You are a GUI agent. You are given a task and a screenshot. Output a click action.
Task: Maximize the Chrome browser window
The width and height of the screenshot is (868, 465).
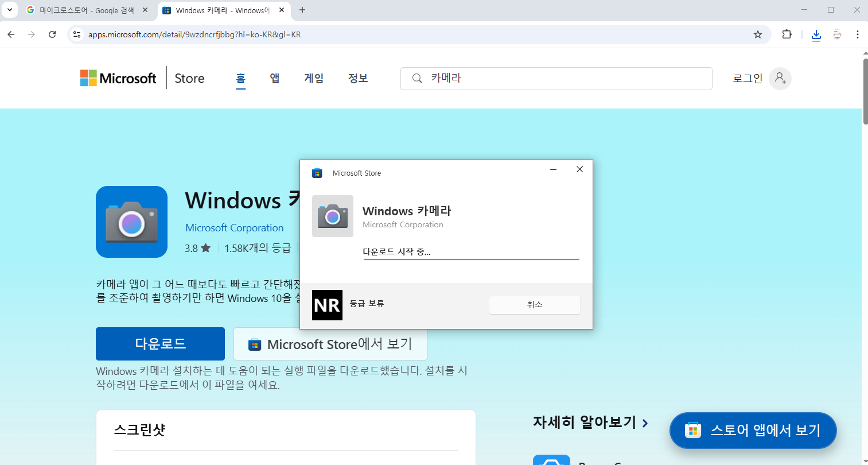[x=830, y=10]
